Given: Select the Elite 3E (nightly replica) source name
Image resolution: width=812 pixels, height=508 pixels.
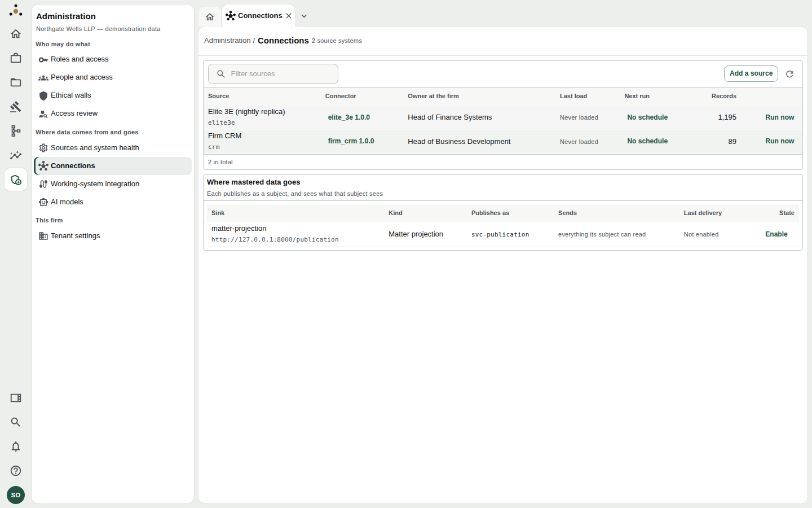Looking at the screenshot, I should tap(246, 112).
